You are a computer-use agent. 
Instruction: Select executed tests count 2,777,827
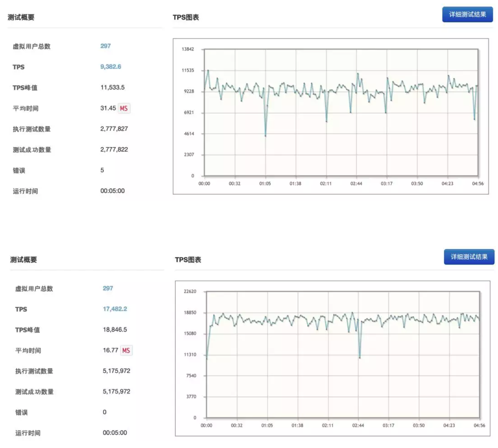(x=114, y=129)
